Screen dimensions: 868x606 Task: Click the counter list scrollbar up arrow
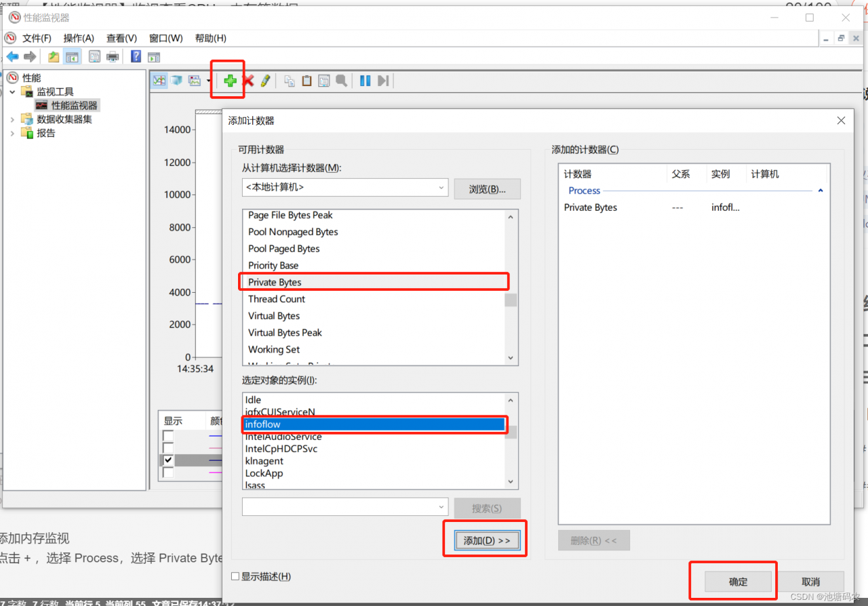511,216
